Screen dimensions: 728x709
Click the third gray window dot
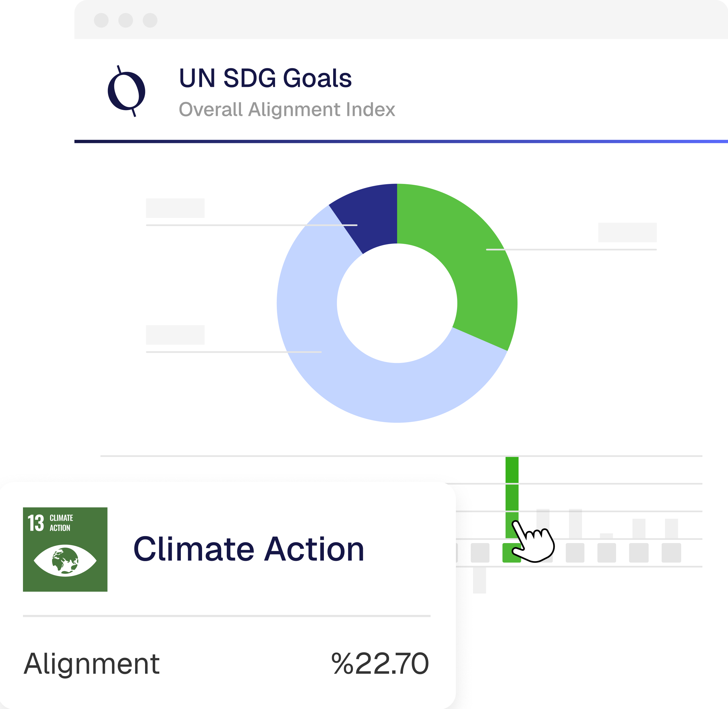pos(150,20)
